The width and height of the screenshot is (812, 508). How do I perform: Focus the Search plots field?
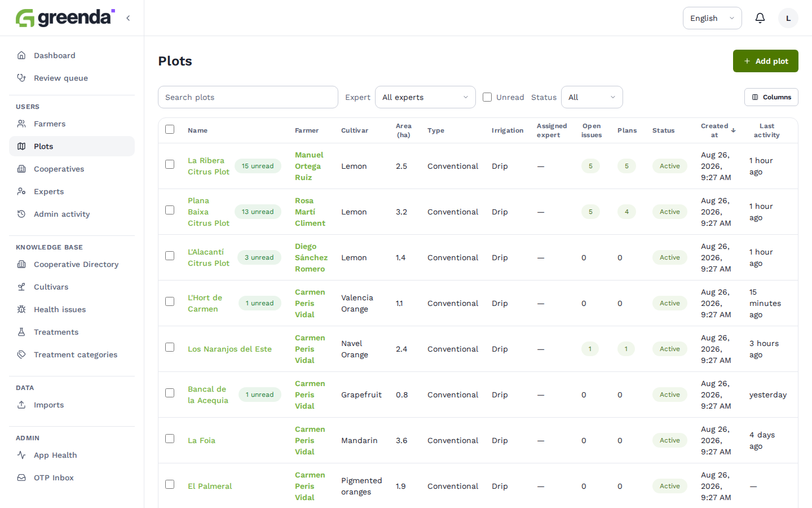248,97
